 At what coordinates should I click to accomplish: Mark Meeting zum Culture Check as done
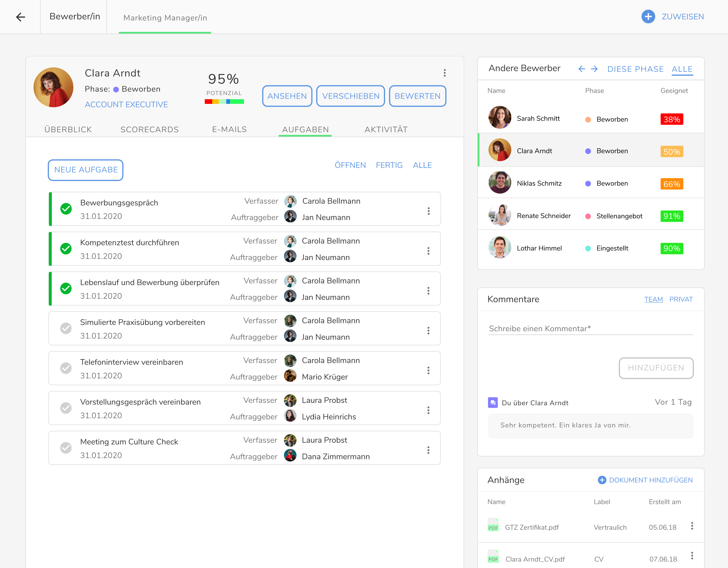click(x=66, y=448)
